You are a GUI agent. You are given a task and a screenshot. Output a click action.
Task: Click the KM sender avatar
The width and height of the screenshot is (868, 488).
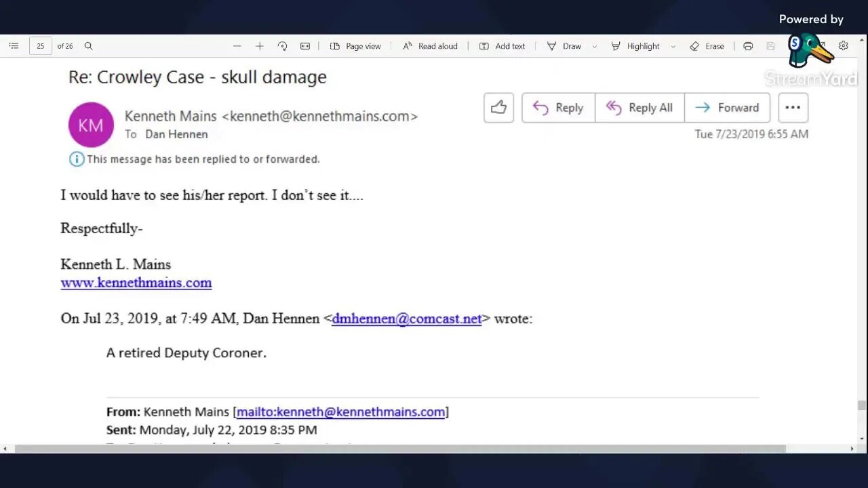(x=91, y=125)
